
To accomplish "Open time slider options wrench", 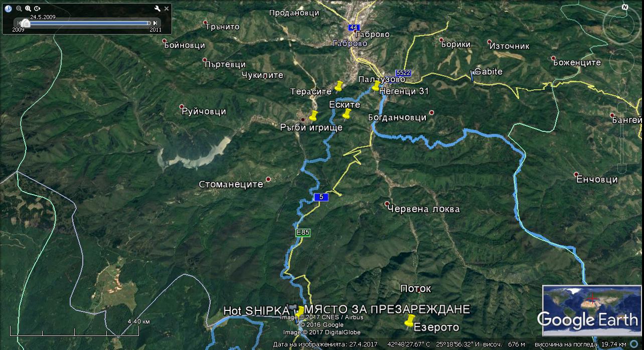I will point(157,9).
